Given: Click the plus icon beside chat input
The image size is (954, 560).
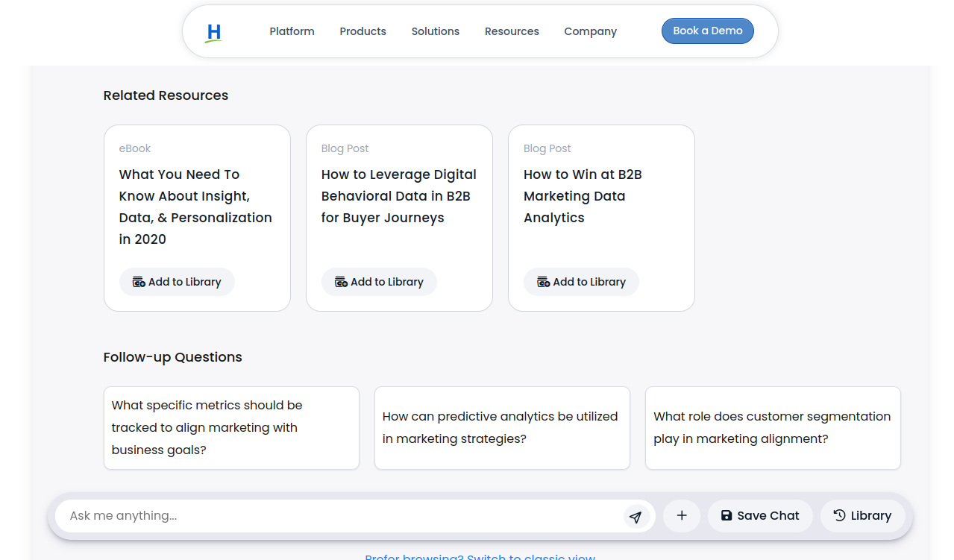Looking at the screenshot, I should (681, 516).
